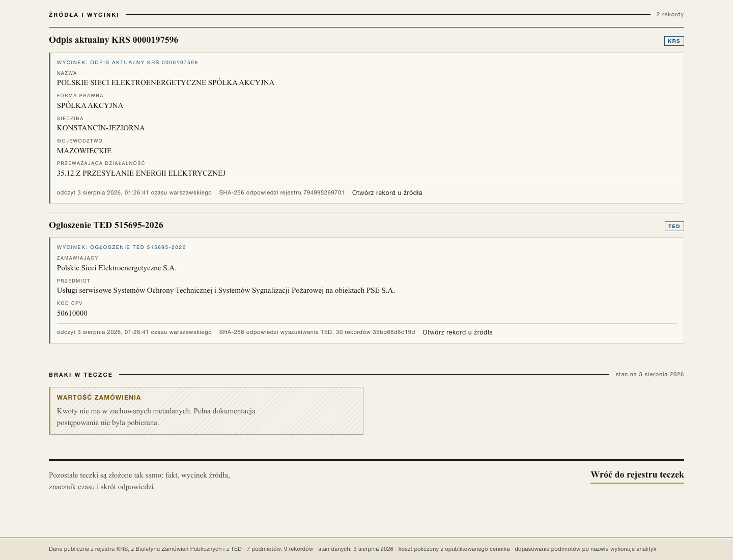Select the voivodeship value "MAZOWIECKIE"
Viewport: 733px width, 560px height.
84,151
